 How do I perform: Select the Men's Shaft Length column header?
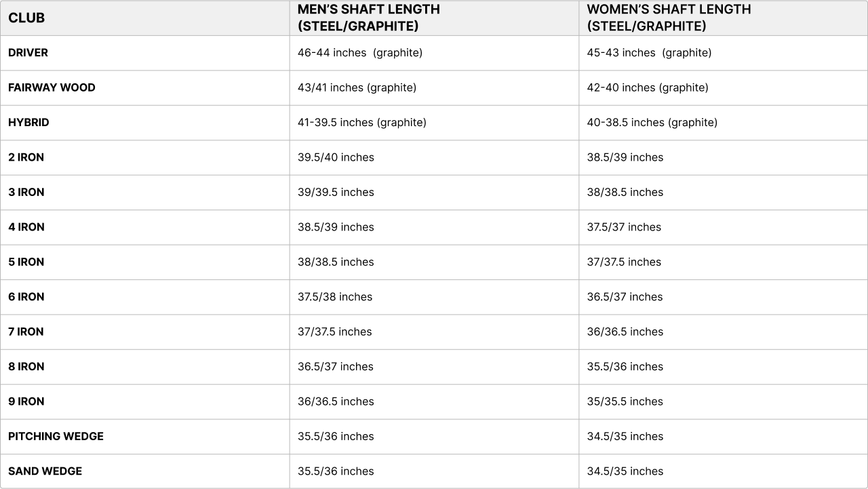(368, 18)
